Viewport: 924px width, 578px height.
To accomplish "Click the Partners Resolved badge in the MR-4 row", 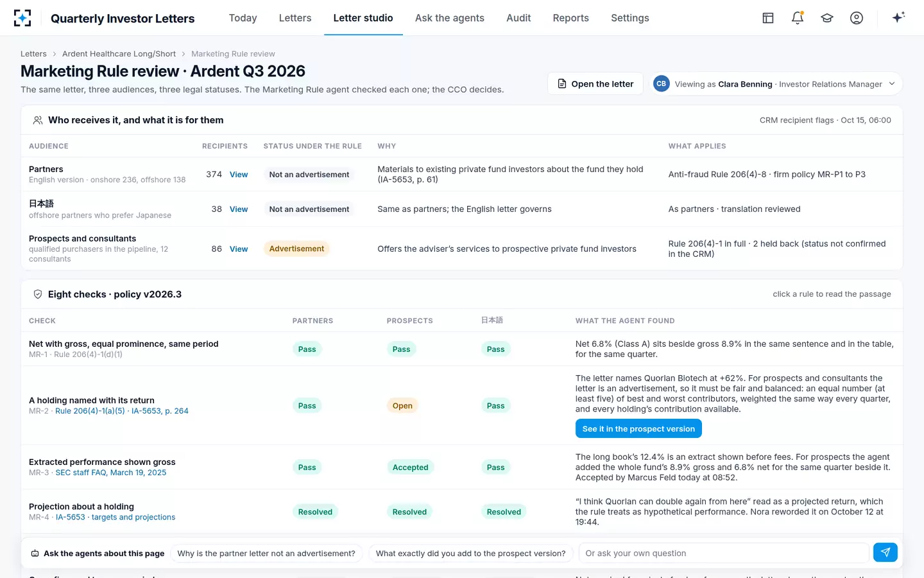I will [315, 512].
